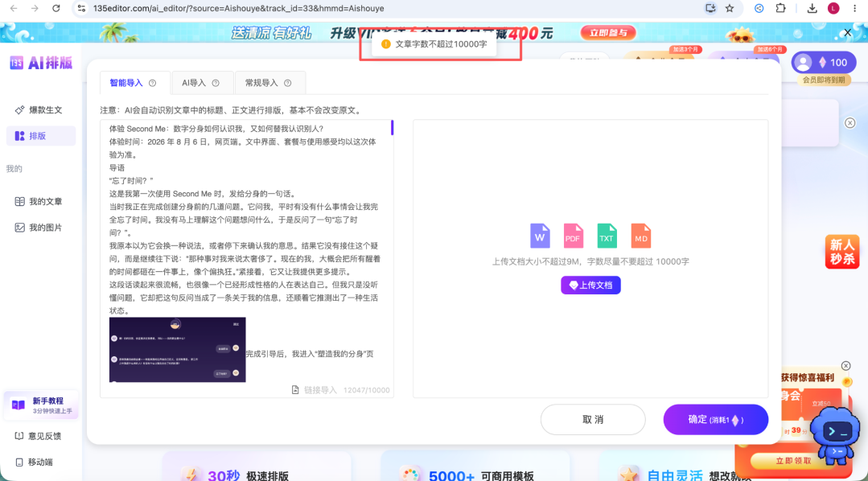Go back in browser history
The image size is (868, 481).
[x=14, y=8]
